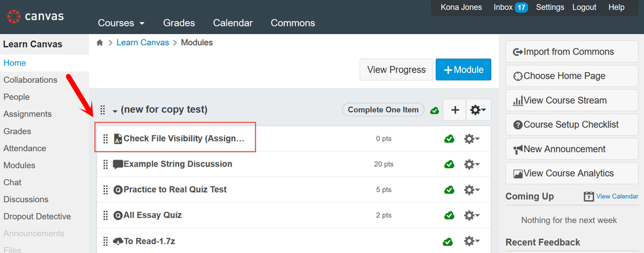Create a New Announcement

(x=572, y=149)
